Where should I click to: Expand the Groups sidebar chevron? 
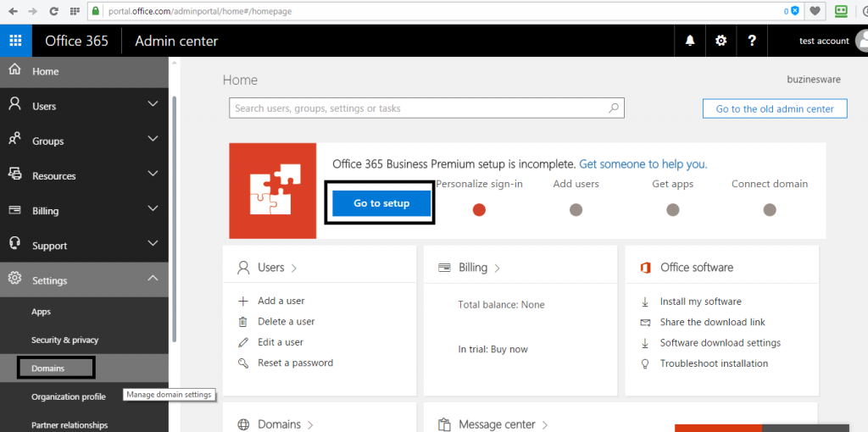point(153,139)
